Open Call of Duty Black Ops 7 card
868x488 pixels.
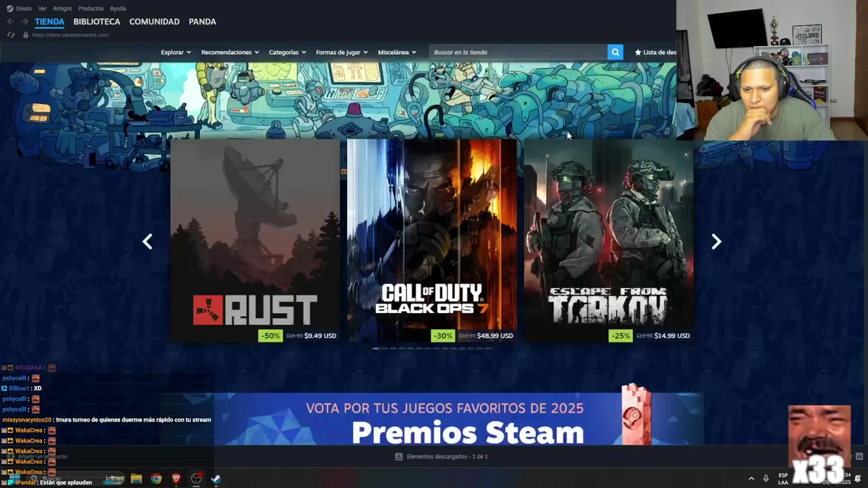432,241
